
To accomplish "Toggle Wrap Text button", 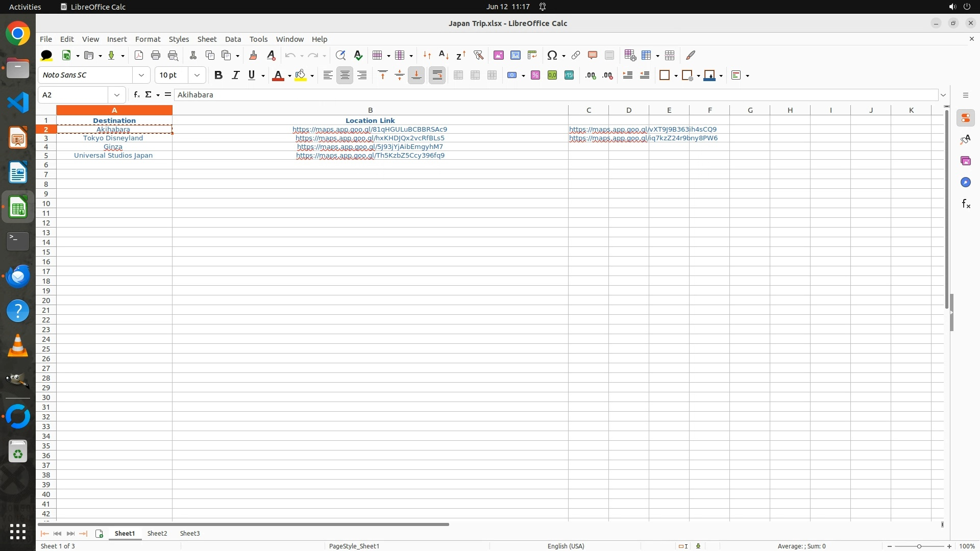I will (437, 76).
